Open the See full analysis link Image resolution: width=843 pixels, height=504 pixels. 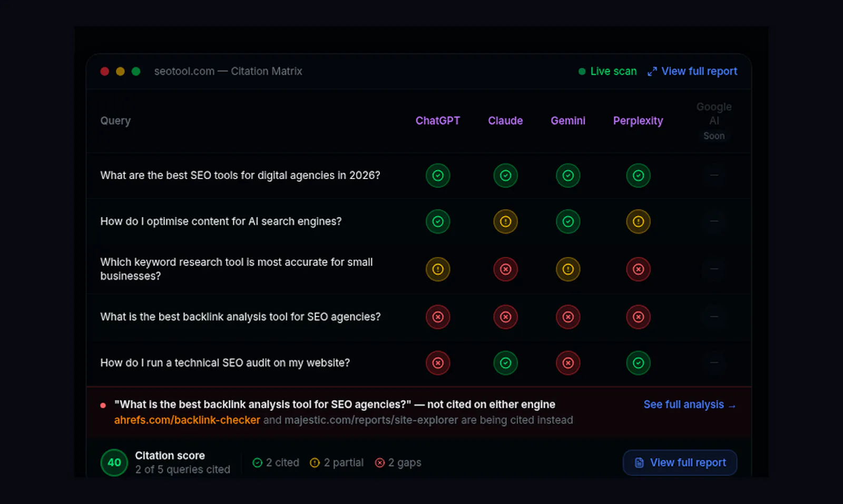[x=689, y=404]
